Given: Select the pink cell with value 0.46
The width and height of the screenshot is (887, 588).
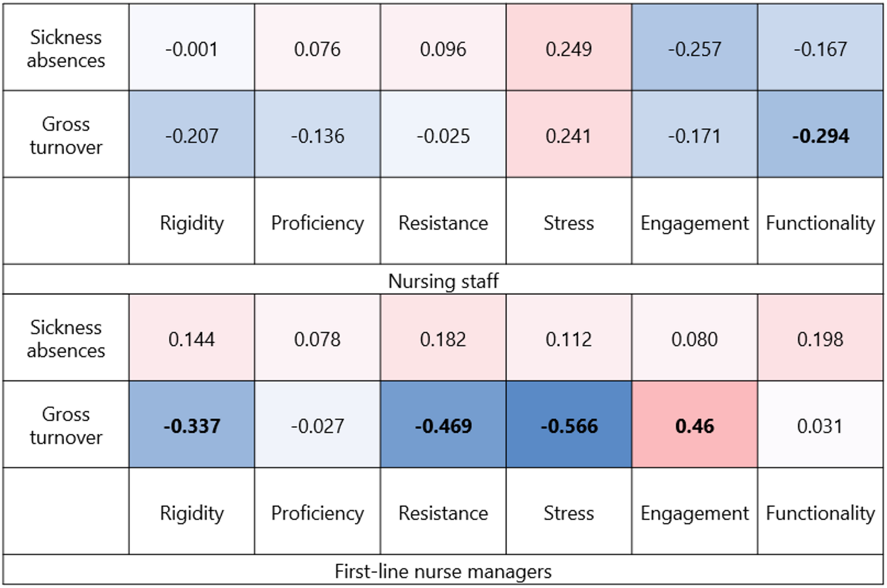Looking at the screenshot, I should tap(694, 426).
